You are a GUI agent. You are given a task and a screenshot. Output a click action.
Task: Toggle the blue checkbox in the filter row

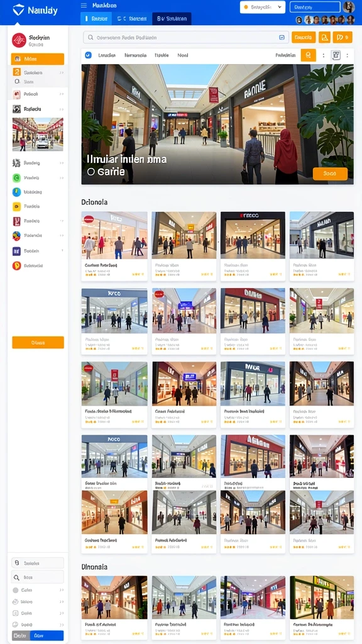(x=88, y=55)
